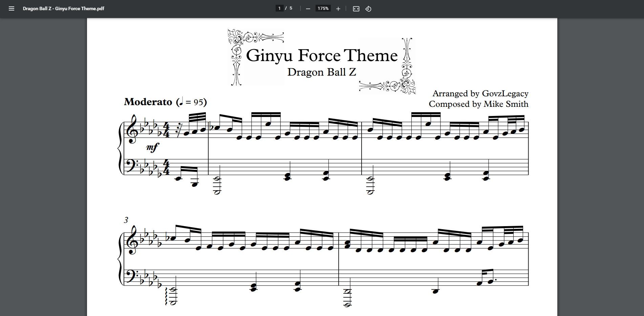The width and height of the screenshot is (644, 316).
Task: Rotate the document counterclockwise
Action: click(368, 9)
